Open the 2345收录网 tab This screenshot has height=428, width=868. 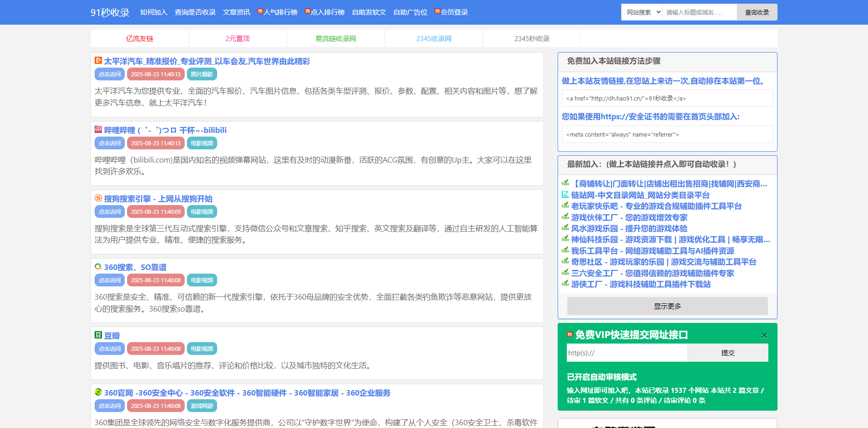[x=434, y=38]
